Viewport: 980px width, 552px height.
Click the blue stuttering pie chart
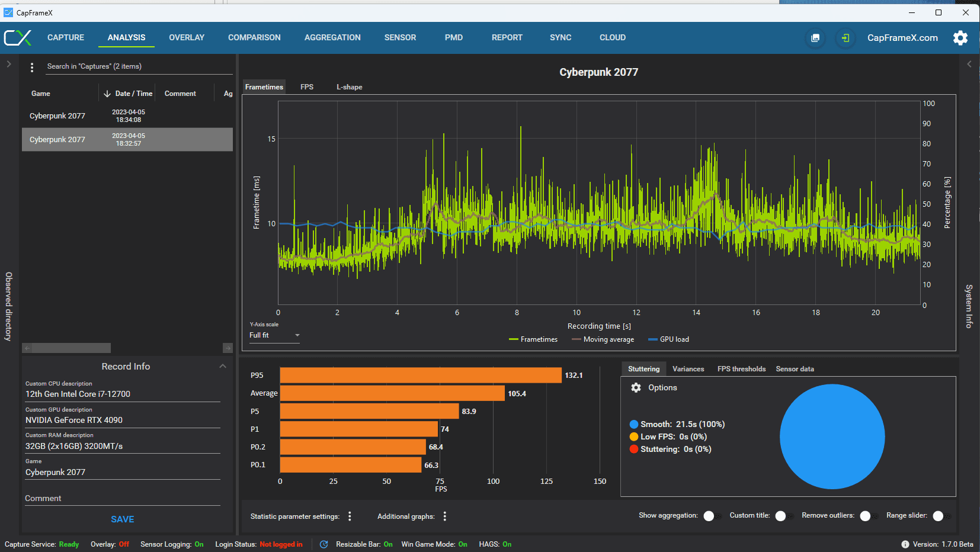[x=832, y=437]
